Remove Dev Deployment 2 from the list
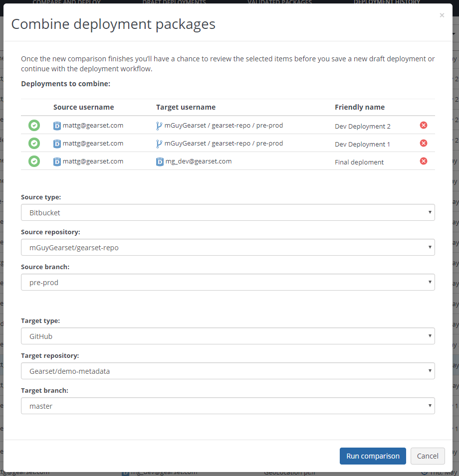The height and width of the screenshot is (476, 459). coord(424,125)
